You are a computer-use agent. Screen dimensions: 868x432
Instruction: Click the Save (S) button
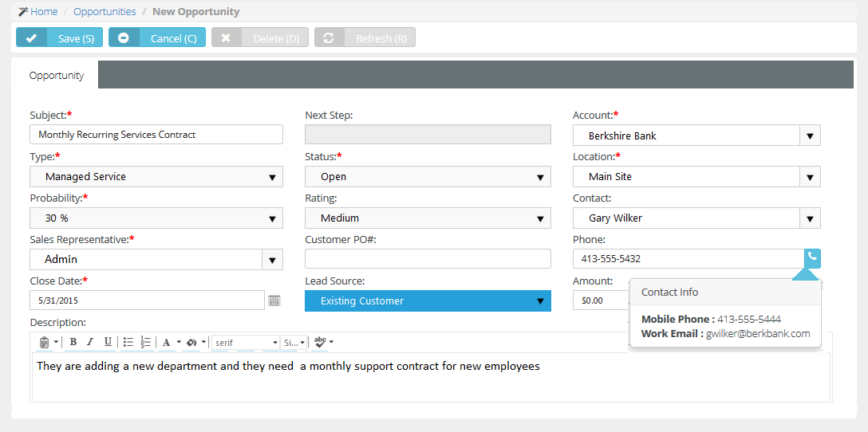[x=59, y=38]
